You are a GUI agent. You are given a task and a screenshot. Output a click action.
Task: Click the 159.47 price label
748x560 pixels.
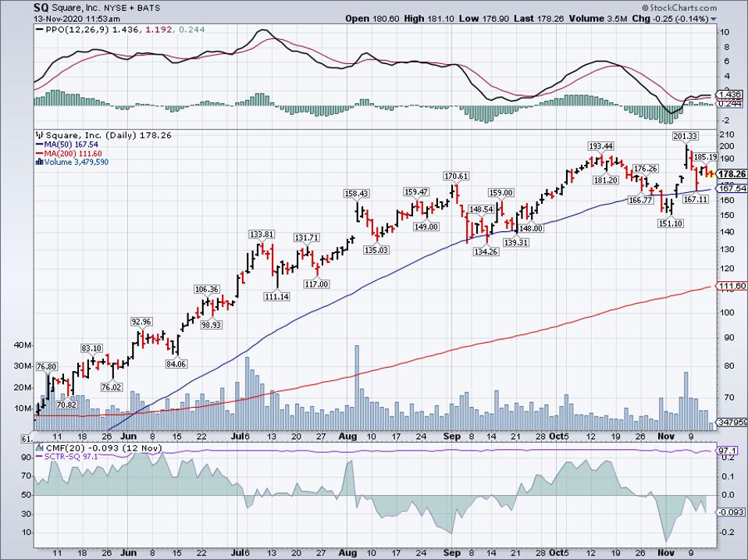coord(416,192)
